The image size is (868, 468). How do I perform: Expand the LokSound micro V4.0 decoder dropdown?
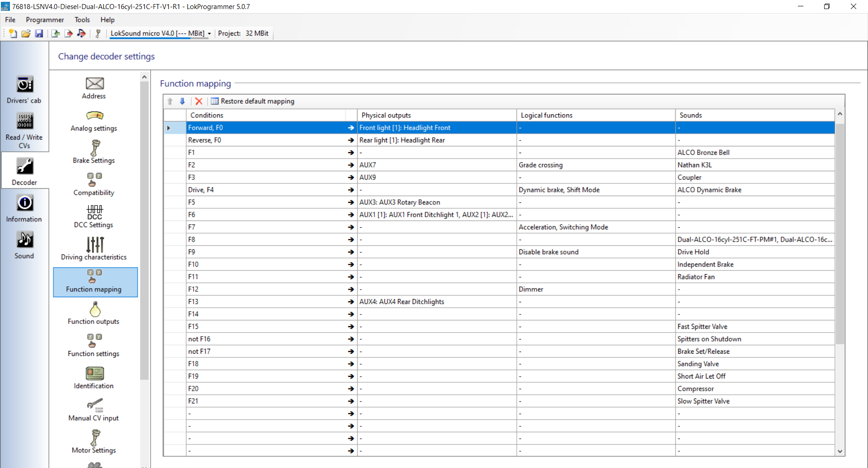(x=209, y=33)
